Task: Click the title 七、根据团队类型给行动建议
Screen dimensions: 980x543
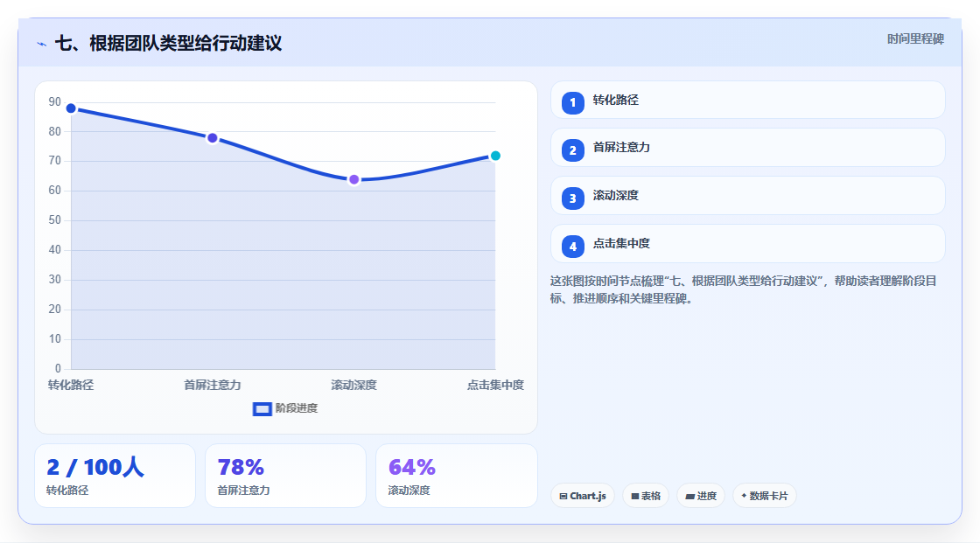Action: [168, 43]
